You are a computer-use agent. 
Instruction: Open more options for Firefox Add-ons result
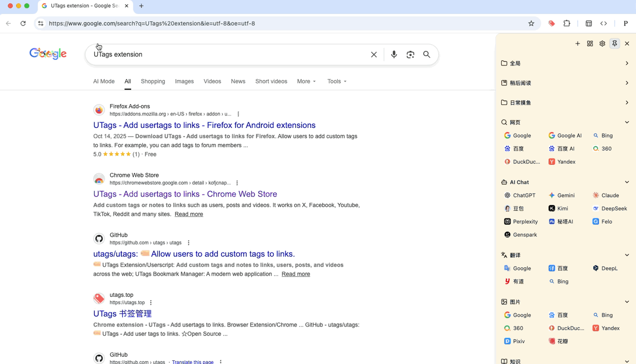pyautogui.click(x=238, y=114)
